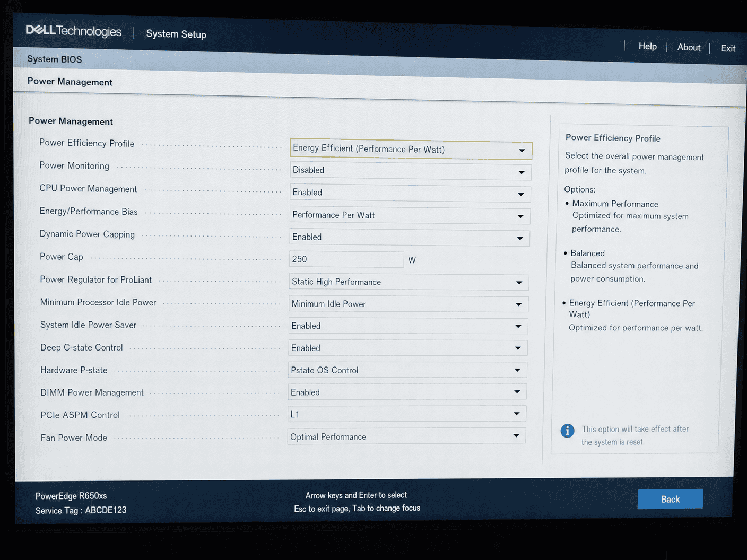
Task: Click 'This option will take effect' notice
Action: point(635,435)
